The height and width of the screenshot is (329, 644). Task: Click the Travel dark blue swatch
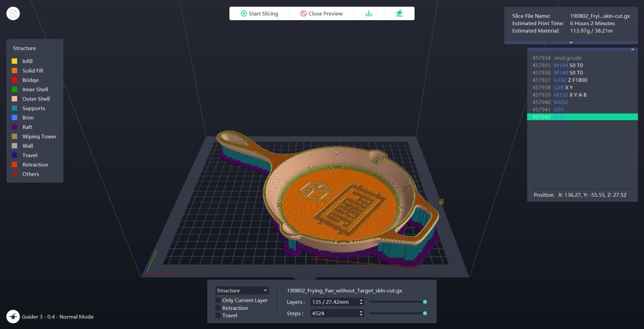pos(14,155)
